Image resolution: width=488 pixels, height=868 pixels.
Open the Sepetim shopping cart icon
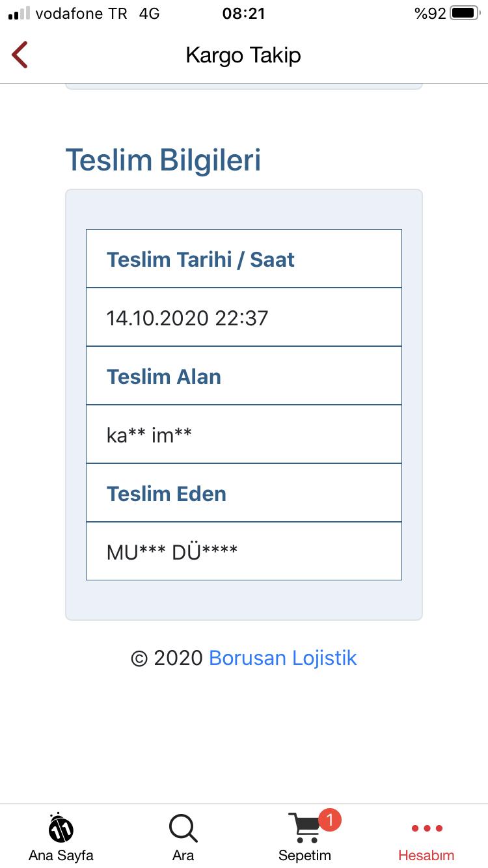pos(304,828)
